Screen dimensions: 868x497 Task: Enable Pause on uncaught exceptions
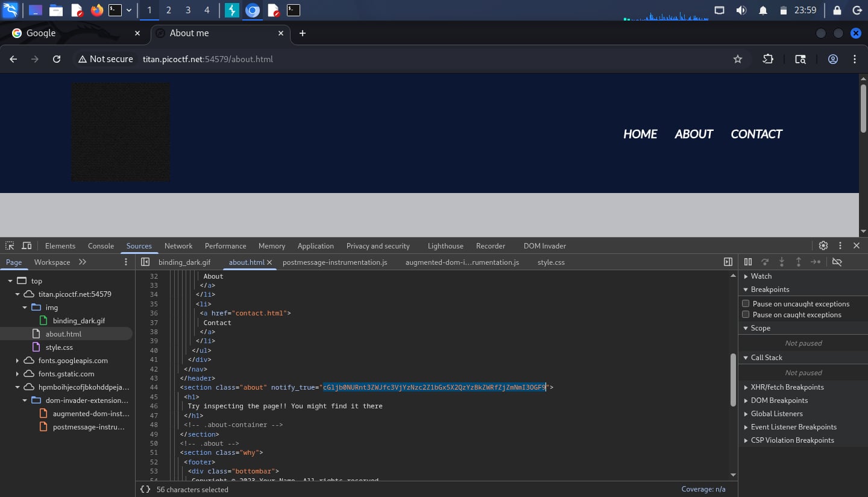[x=746, y=303]
